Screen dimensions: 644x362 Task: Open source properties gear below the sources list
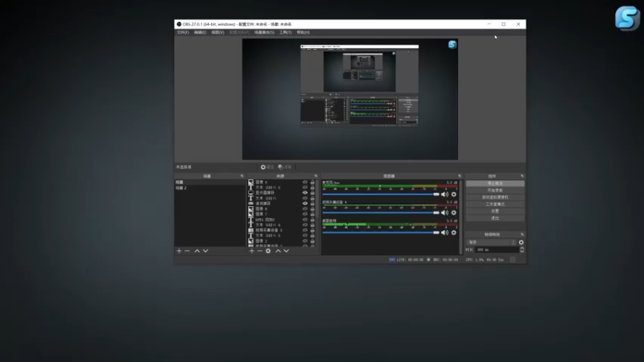pos(268,251)
